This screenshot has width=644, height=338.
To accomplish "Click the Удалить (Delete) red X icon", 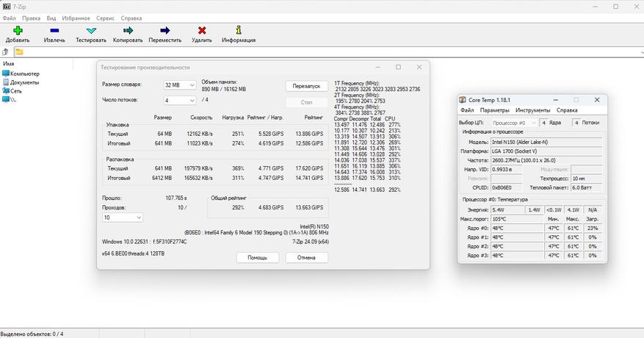I will (202, 30).
